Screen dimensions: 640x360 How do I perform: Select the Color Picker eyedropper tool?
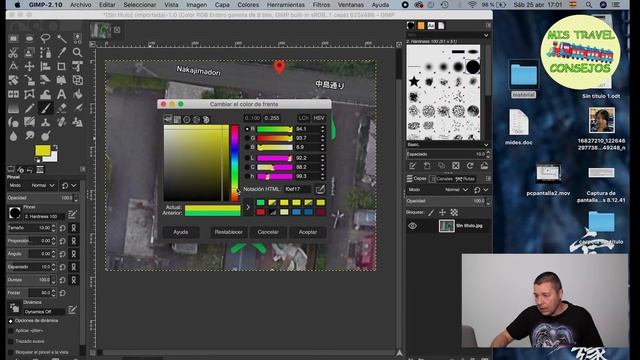tap(61, 53)
